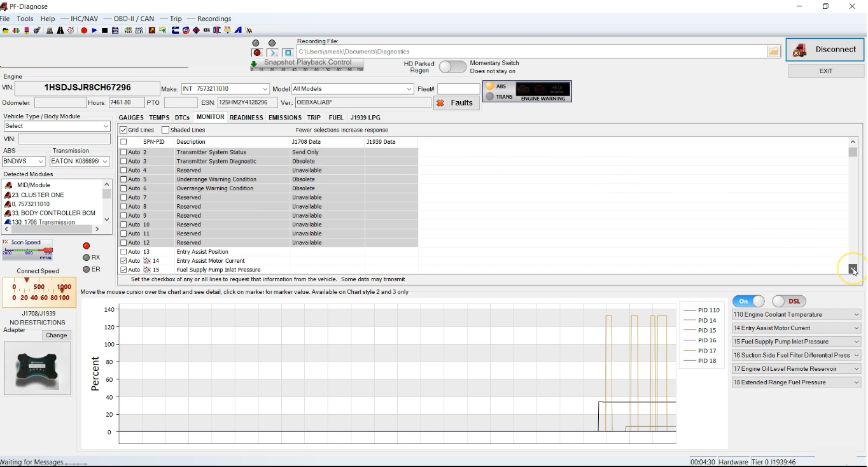The image size is (868, 467).
Task: Expand the Model dropdown set to All Models
Action: tap(409, 89)
